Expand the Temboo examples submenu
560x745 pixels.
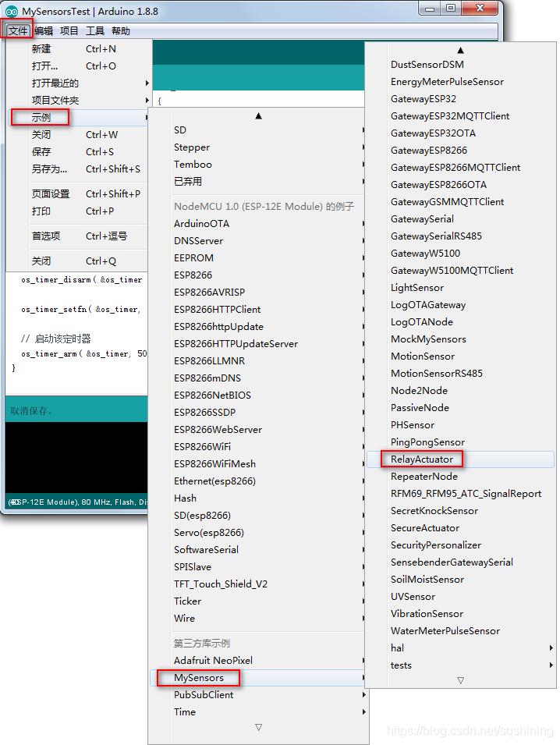click(x=258, y=165)
